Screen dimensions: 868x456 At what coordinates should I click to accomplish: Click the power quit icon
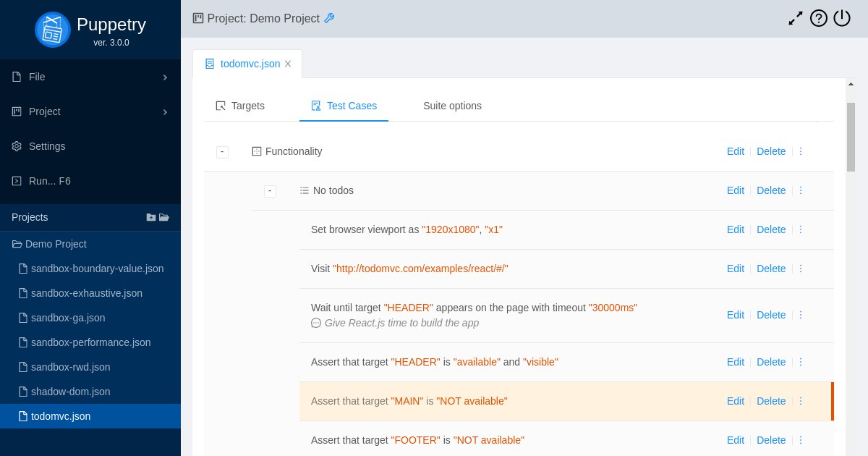842,18
